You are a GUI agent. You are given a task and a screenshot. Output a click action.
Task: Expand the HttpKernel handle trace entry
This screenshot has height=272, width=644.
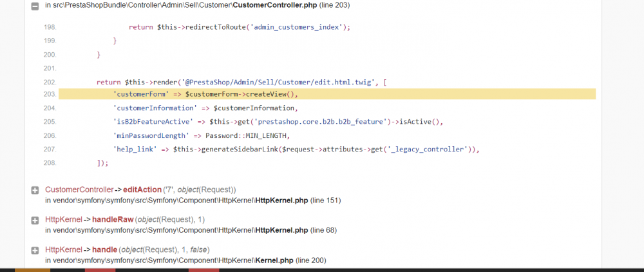tap(35, 250)
